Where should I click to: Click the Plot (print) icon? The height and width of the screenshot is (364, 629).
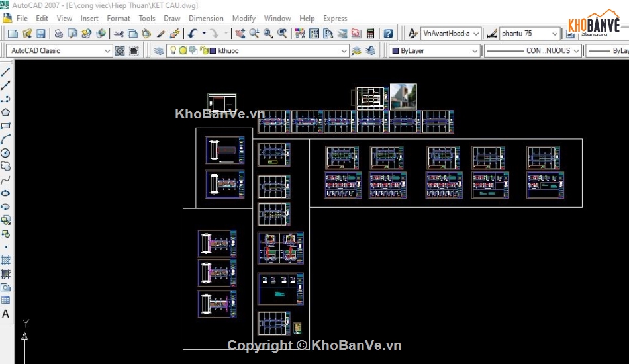coord(58,34)
